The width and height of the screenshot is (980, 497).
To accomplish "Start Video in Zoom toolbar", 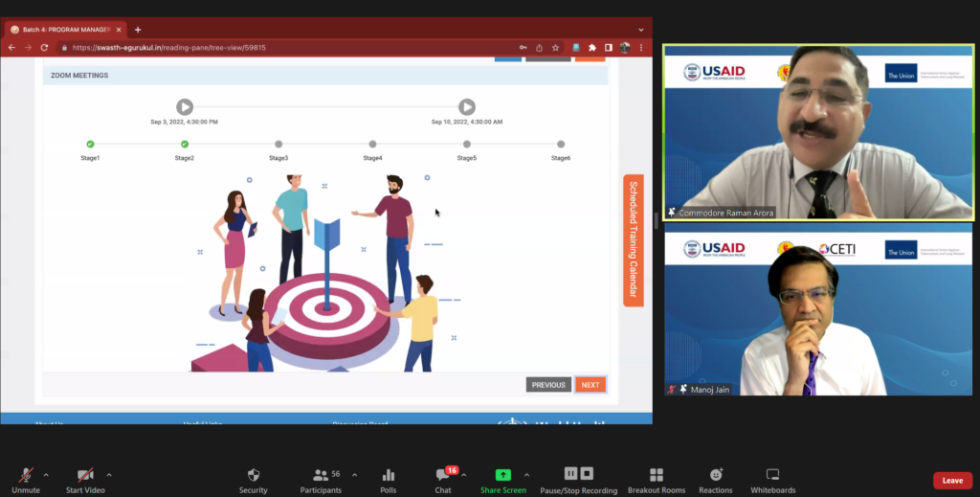I will pos(85,480).
